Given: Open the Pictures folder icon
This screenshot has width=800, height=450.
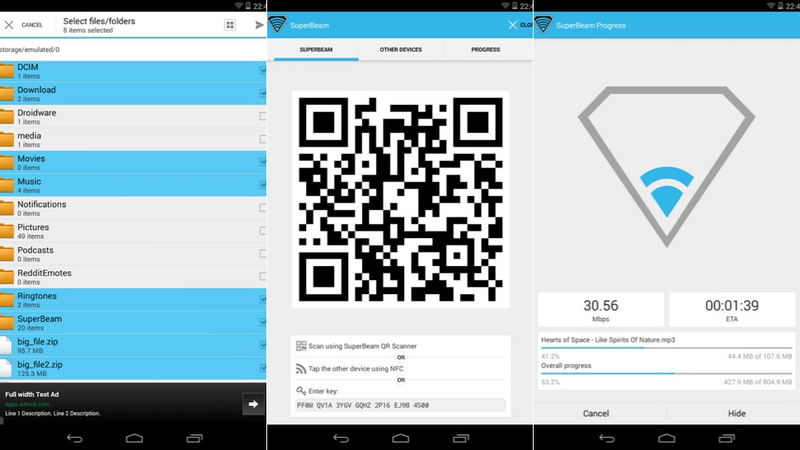Looking at the screenshot, I should click(x=7, y=231).
